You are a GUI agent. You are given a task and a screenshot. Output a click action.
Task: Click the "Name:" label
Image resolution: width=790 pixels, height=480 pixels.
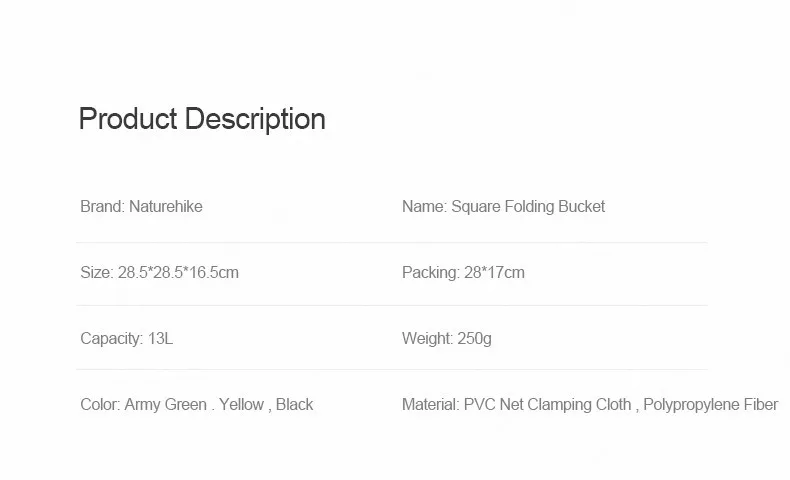424,207
